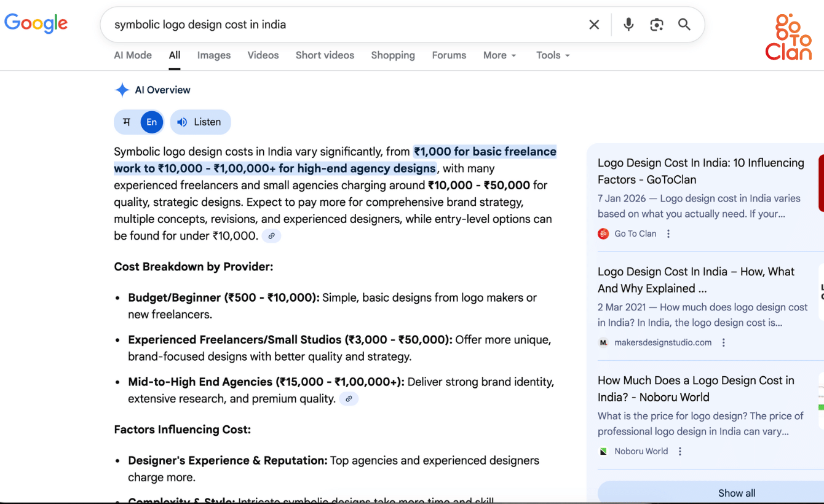Open the Noboru World result link

coord(695,388)
